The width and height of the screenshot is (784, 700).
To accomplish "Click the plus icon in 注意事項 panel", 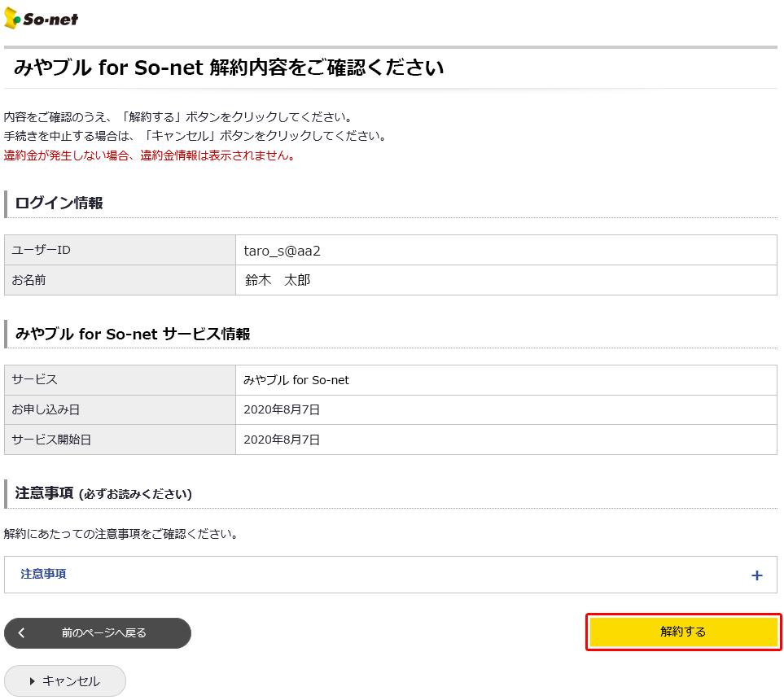I will [x=756, y=575].
